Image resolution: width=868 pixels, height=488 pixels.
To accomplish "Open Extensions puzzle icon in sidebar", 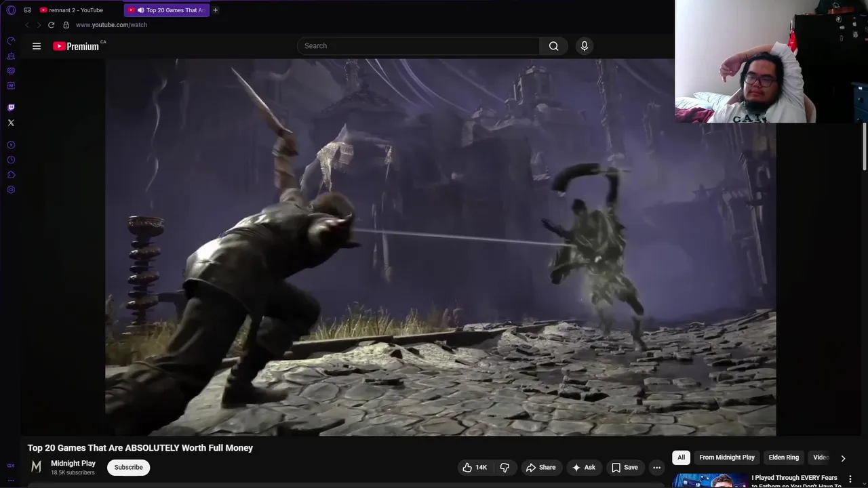I will pyautogui.click(x=11, y=175).
